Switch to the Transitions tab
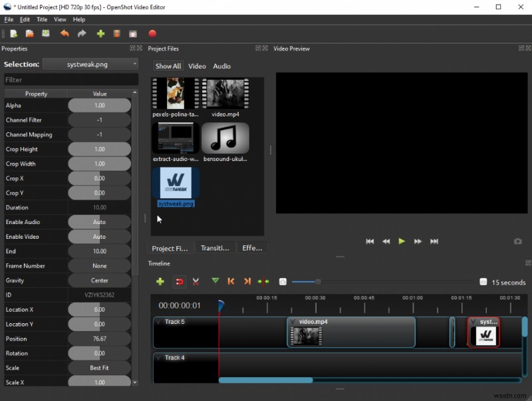Screen dimensions: 532x401 click(215, 248)
